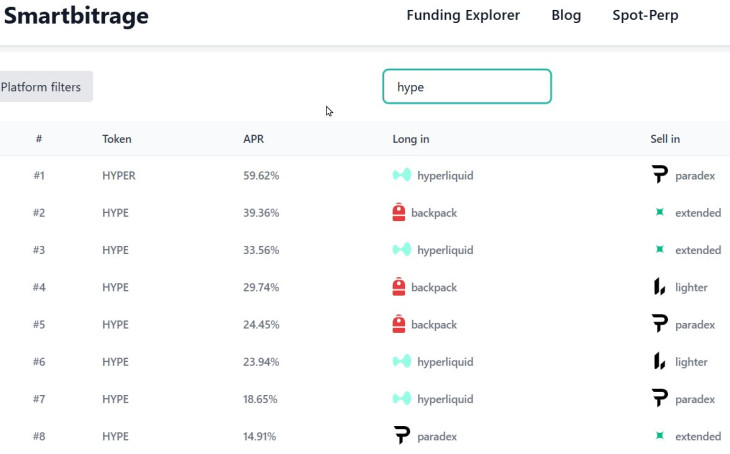Select the HYPE token in row #3
The image size is (730, 454).
(115, 250)
